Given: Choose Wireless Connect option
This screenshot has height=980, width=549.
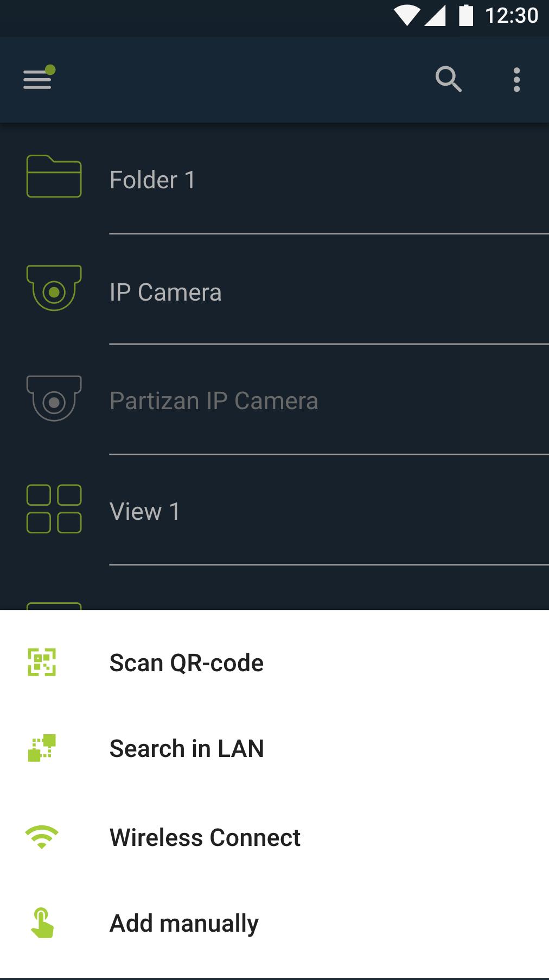Looking at the screenshot, I should tap(205, 838).
